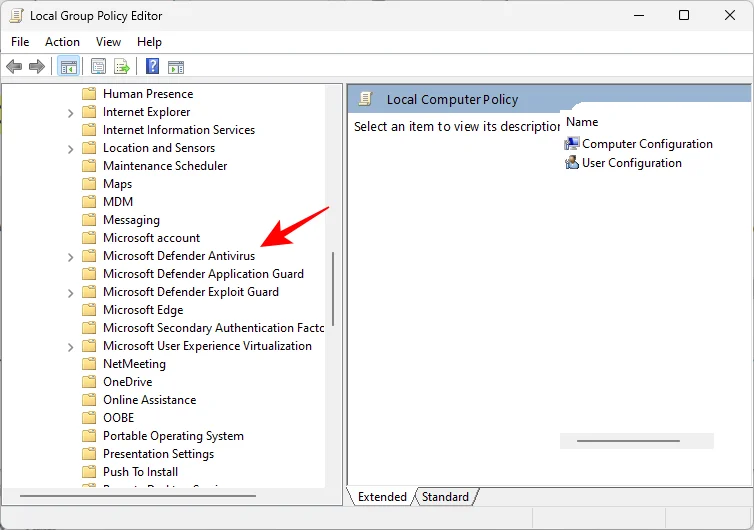Switch to the Extended tab
Viewport: 754px width, 530px height.
[x=382, y=496]
